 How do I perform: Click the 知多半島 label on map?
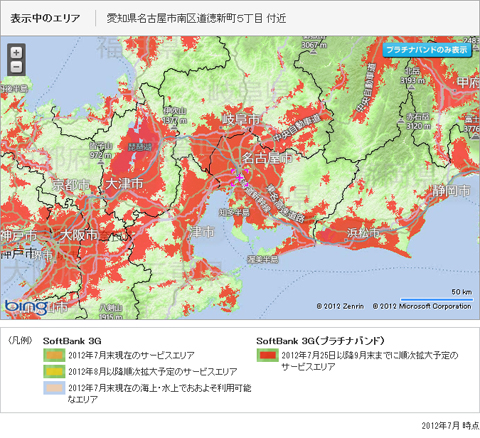coord(234,212)
